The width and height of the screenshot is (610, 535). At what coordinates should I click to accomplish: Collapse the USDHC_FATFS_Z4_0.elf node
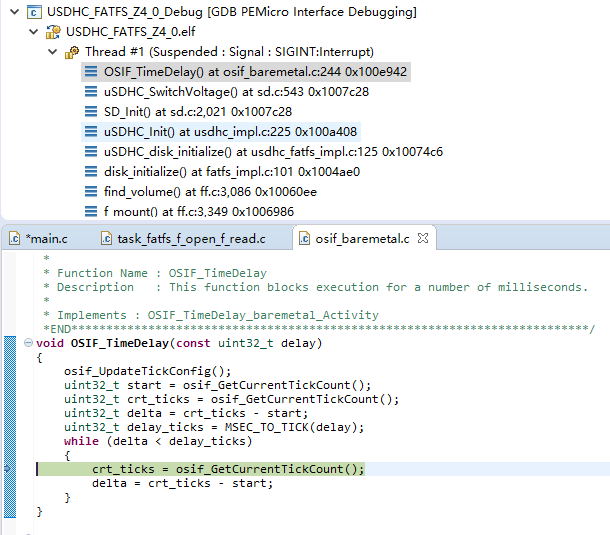[34, 32]
